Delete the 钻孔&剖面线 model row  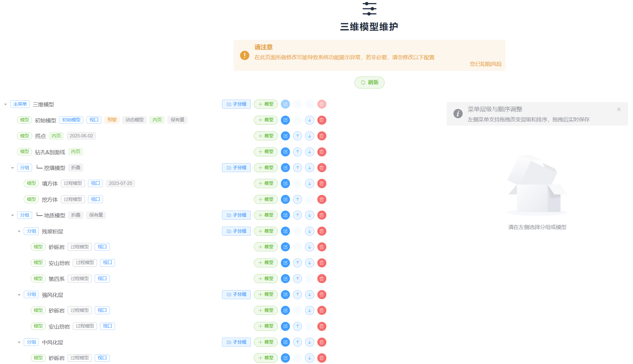[x=322, y=152]
